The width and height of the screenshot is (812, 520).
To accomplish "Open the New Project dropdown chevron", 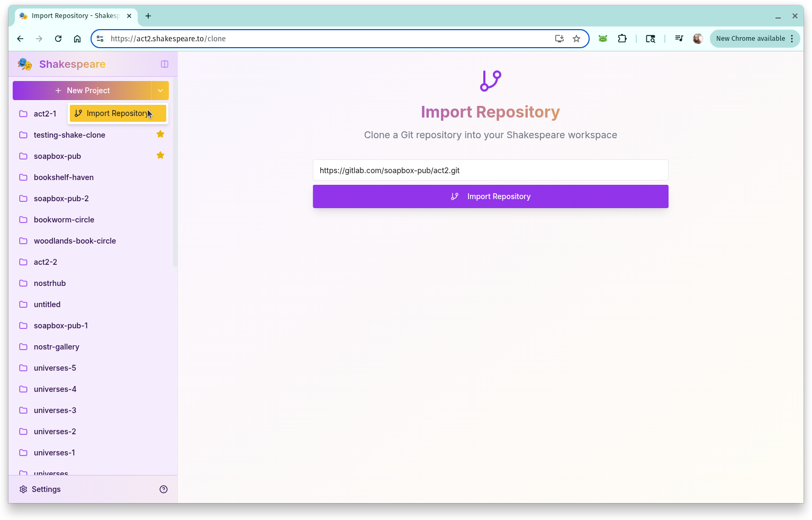I will pos(160,90).
